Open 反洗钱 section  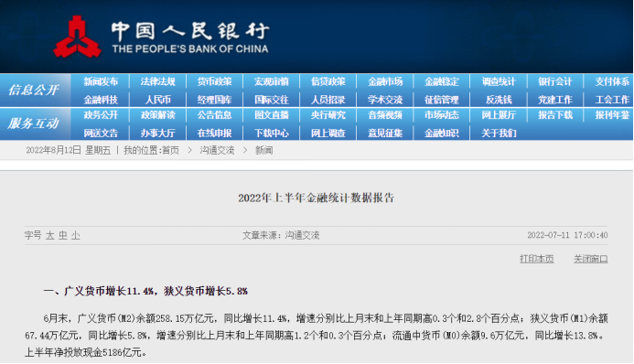pos(499,100)
